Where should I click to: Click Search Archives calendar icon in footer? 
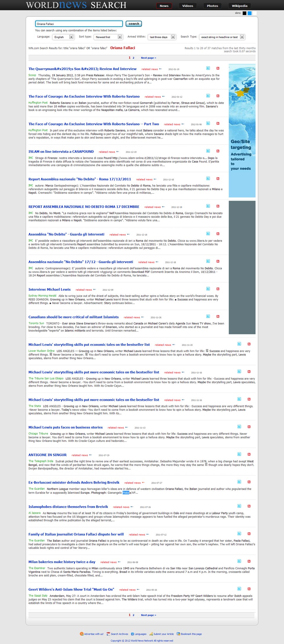(108, 634)
